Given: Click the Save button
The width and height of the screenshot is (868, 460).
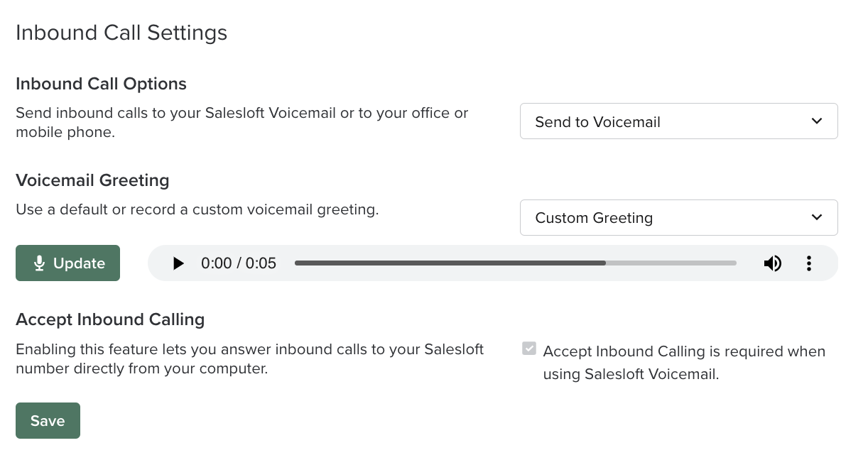Looking at the screenshot, I should point(48,420).
